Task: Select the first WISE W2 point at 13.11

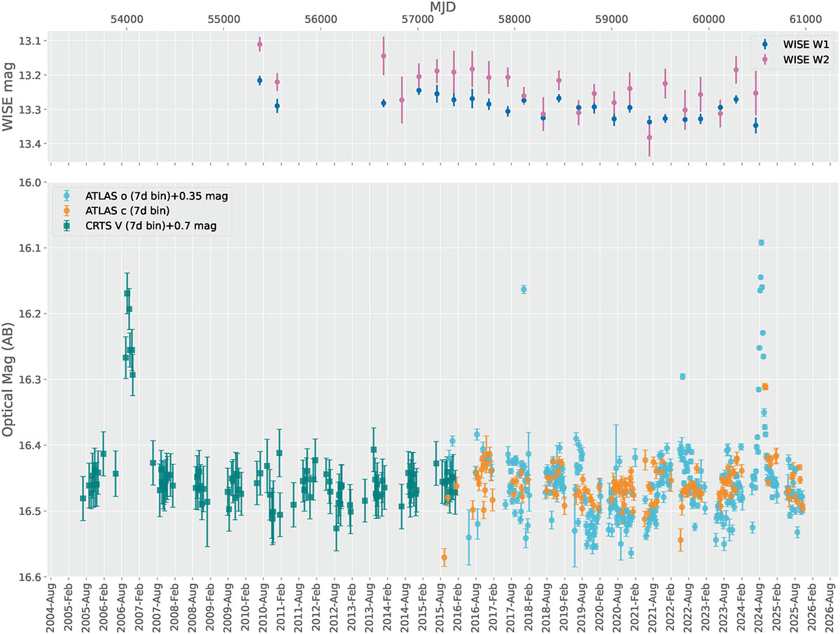Action: 260,44
